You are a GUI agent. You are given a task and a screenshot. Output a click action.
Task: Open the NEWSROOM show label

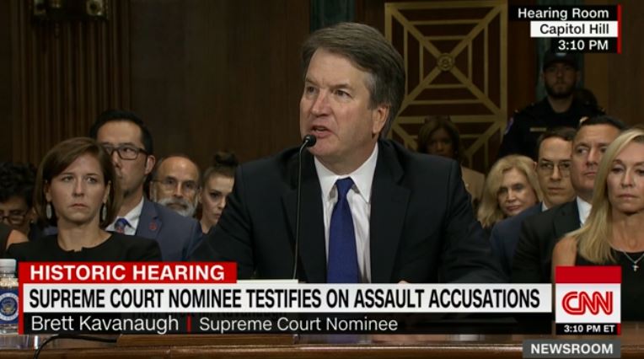click(572, 349)
